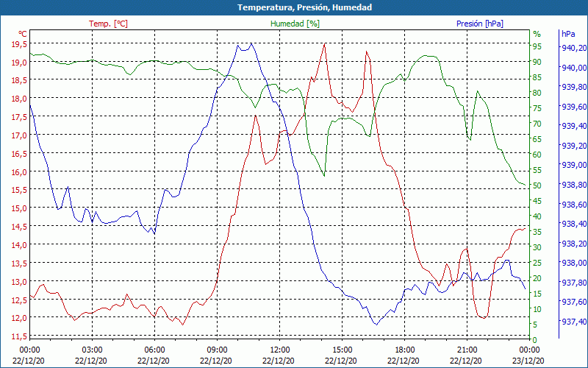Click the blue pressure peak near 10:30
The width and height of the screenshot is (588, 368).
(x=251, y=44)
